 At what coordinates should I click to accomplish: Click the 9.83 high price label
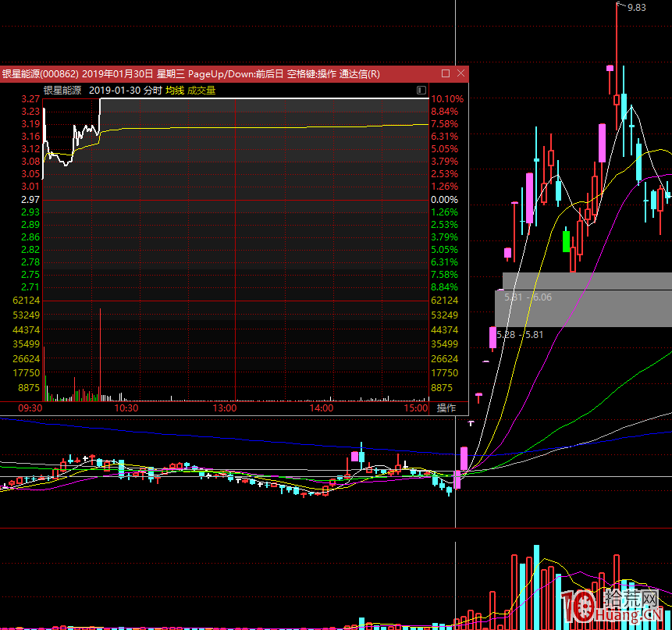click(636, 8)
